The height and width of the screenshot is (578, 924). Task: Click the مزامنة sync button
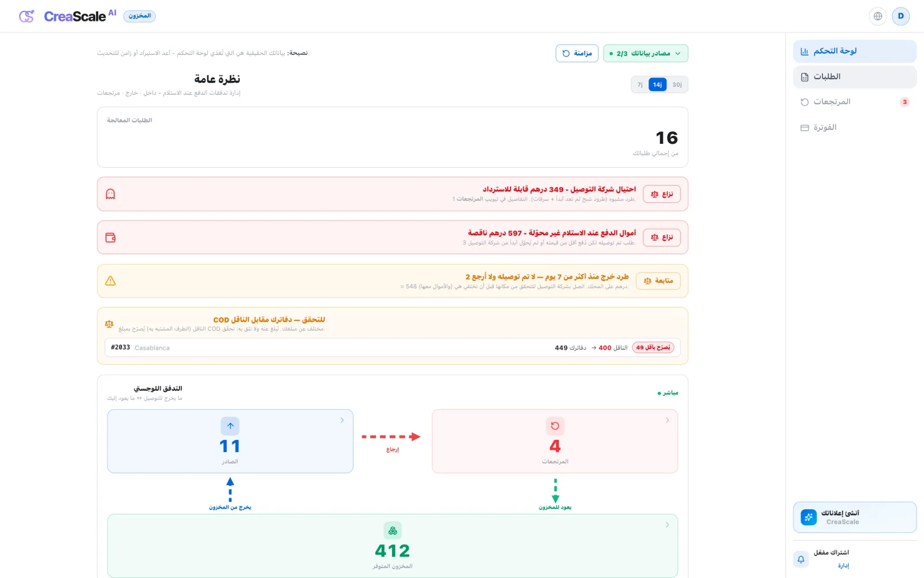(x=577, y=53)
